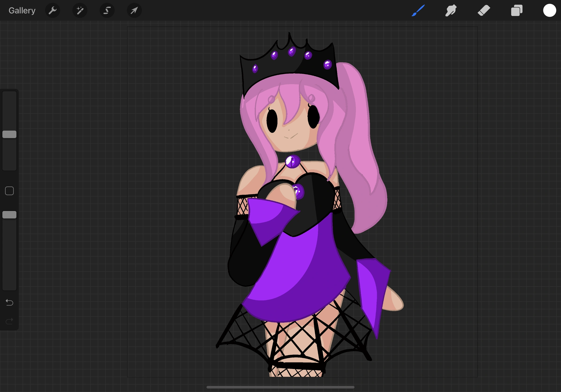
Task: Tap the redo arrow
Action: coord(9,321)
